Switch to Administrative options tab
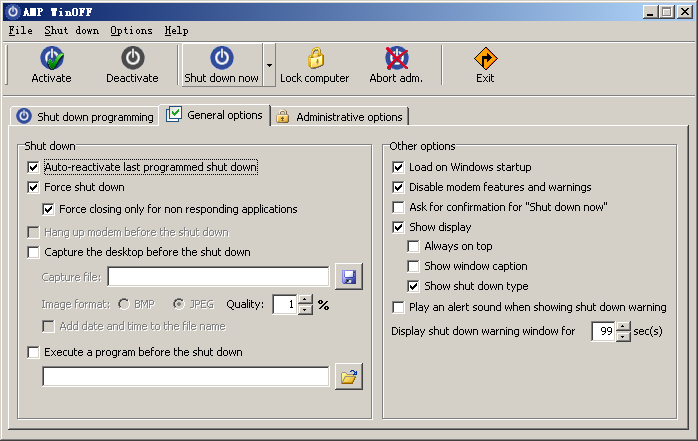698x441 pixels. coord(340,117)
